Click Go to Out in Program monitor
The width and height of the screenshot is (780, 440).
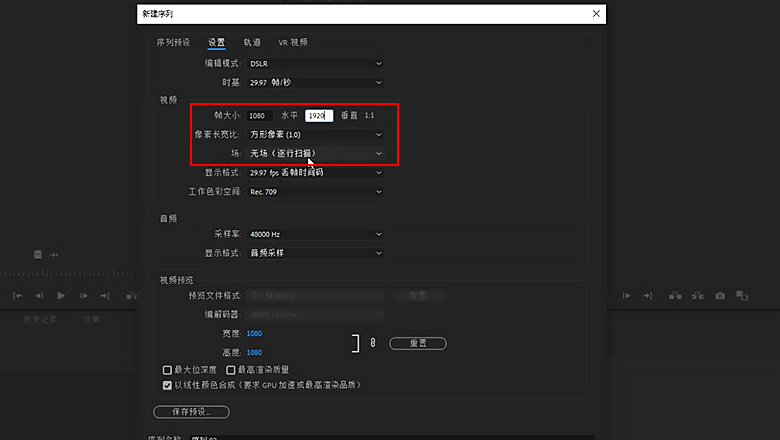[x=648, y=296]
